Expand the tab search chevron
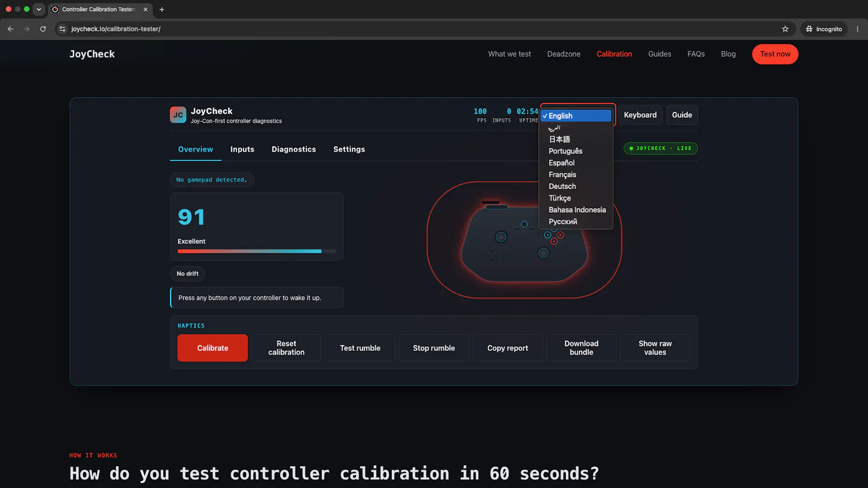This screenshot has height=488, width=868. point(39,9)
